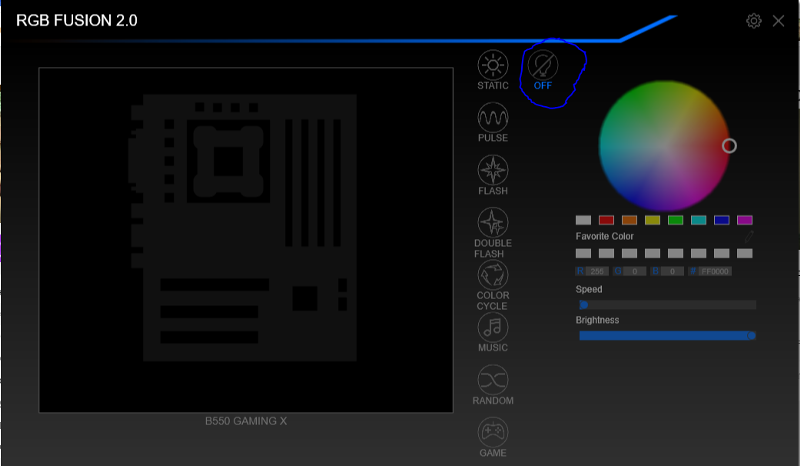Pick the Random lighting effect
This screenshot has width=800, height=466.
(x=492, y=380)
